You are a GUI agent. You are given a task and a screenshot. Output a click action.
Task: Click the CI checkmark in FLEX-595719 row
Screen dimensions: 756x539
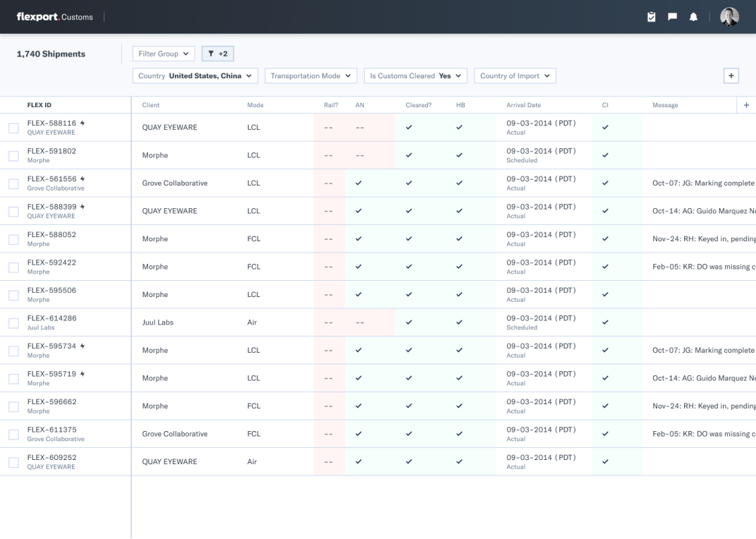[605, 378]
